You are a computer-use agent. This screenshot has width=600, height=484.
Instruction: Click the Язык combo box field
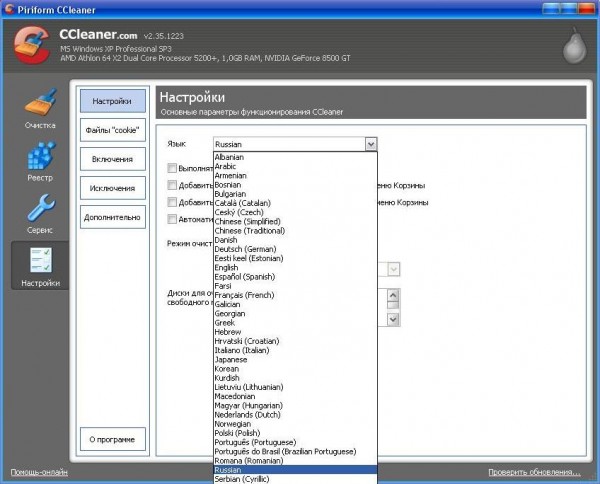tap(295, 144)
